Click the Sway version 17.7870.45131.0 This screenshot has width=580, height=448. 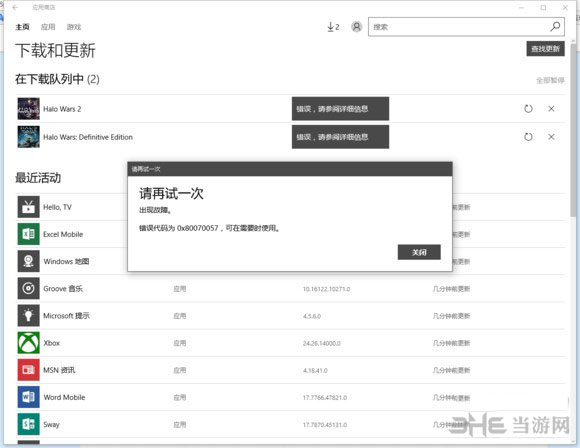tap(325, 425)
